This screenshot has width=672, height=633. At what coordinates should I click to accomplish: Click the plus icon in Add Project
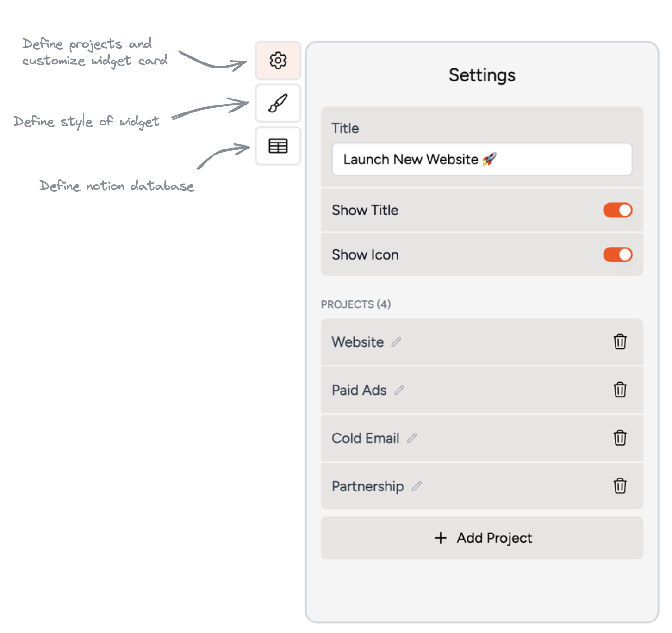441,538
